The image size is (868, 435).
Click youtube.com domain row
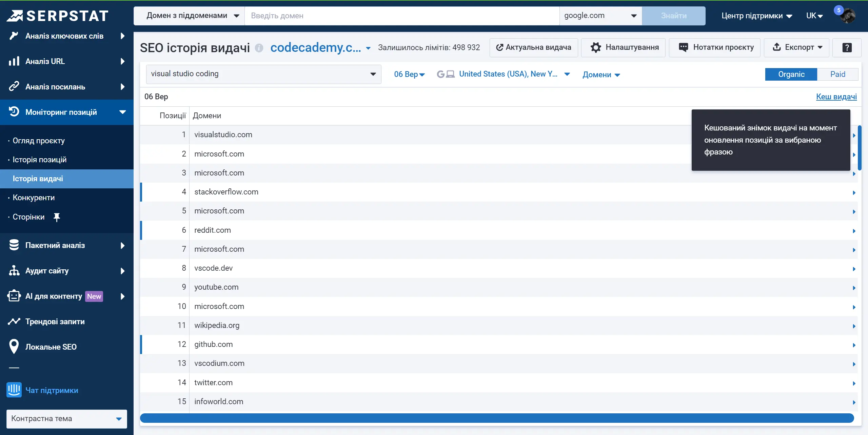click(499, 287)
